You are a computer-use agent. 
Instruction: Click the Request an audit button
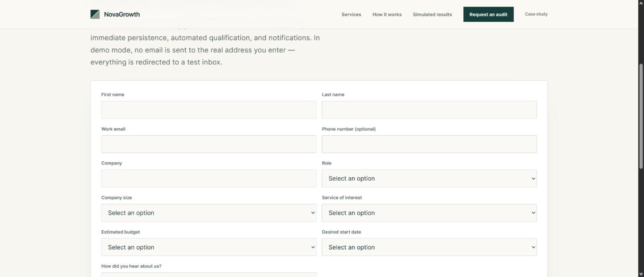point(488,14)
